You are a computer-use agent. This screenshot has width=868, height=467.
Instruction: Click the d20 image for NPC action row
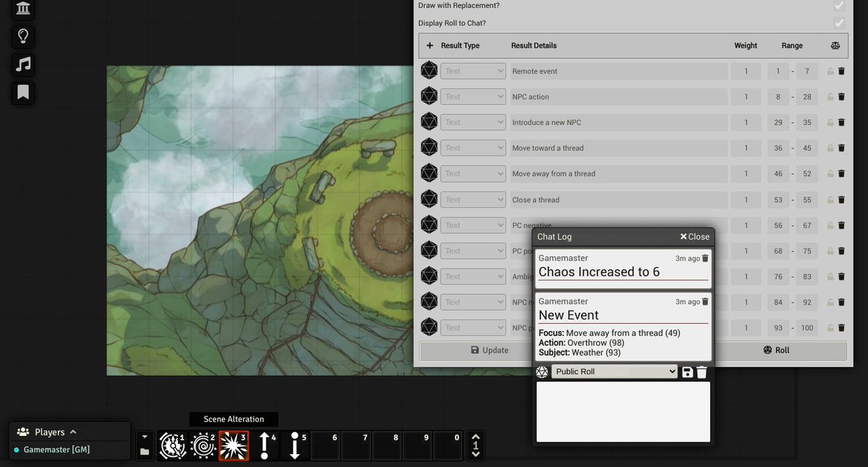point(430,96)
